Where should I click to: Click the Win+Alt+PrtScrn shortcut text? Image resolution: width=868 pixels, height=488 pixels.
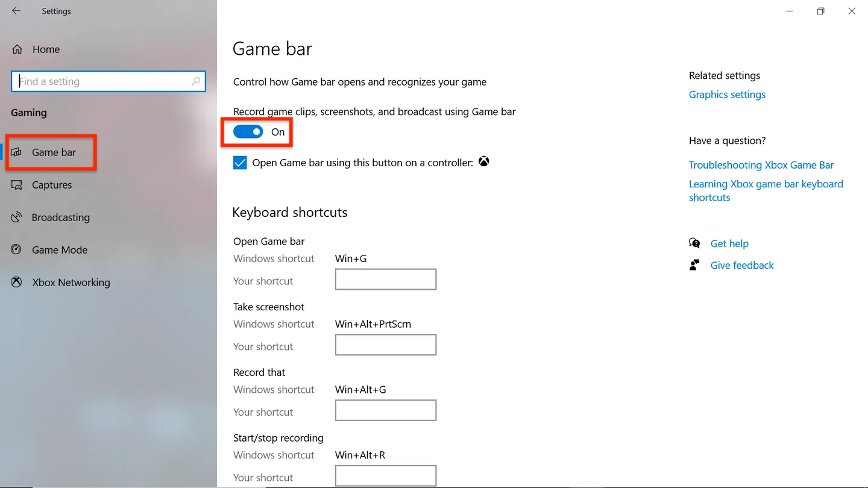coord(373,324)
